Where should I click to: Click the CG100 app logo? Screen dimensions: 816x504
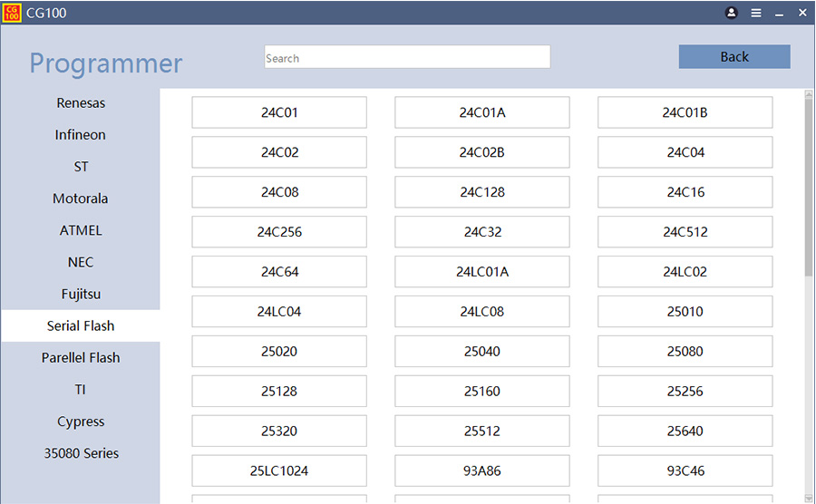13,13
